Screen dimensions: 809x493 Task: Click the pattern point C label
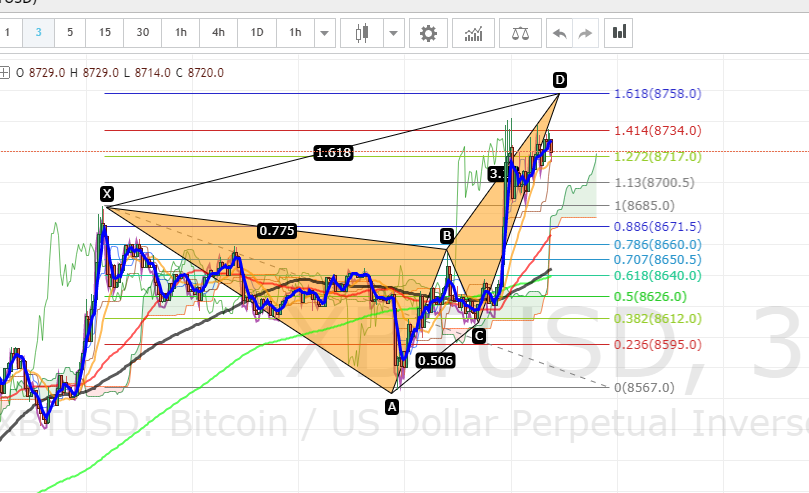[x=479, y=336]
